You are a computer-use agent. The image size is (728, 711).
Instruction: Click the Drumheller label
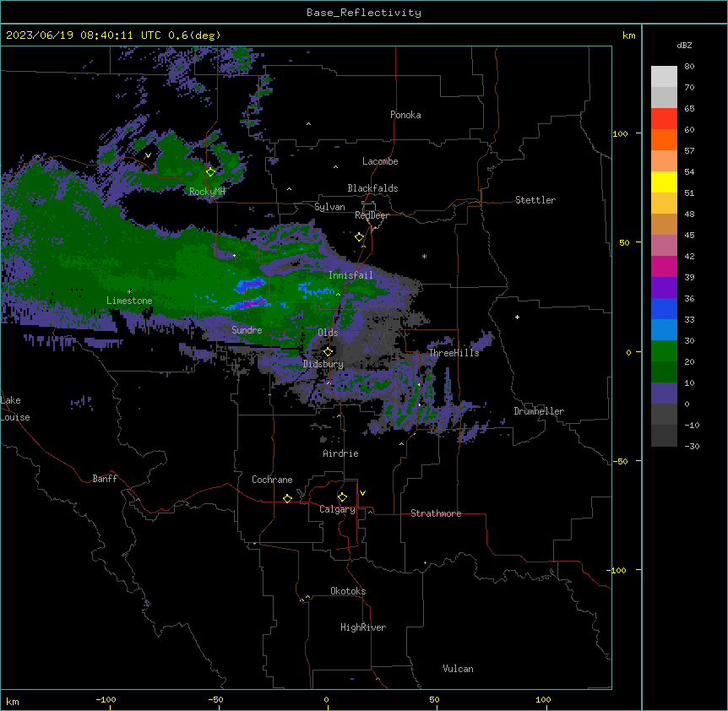[539, 411]
